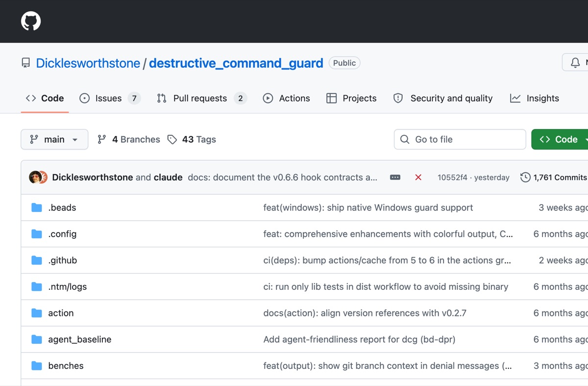Click the Issues count badge 7
Screen dimensions: 588x386
point(134,98)
